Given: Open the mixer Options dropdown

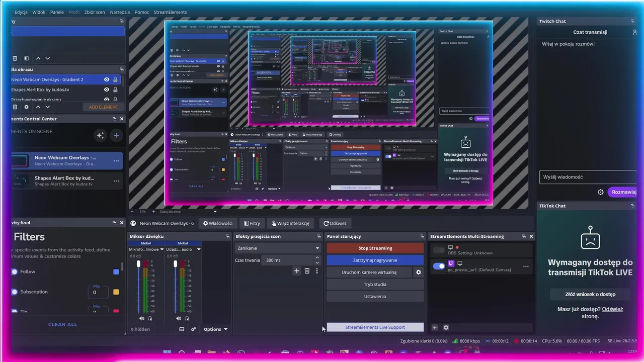Looking at the screenshot, I should click(215, 329).
